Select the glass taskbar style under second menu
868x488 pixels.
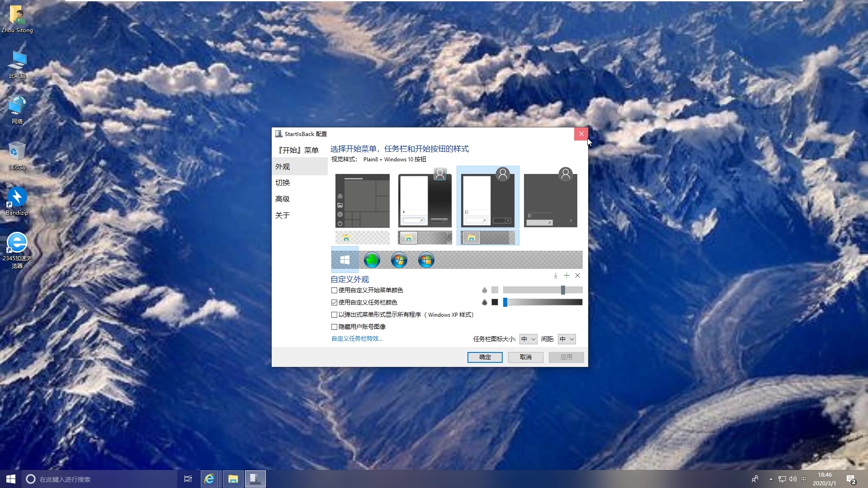point(425,238)
